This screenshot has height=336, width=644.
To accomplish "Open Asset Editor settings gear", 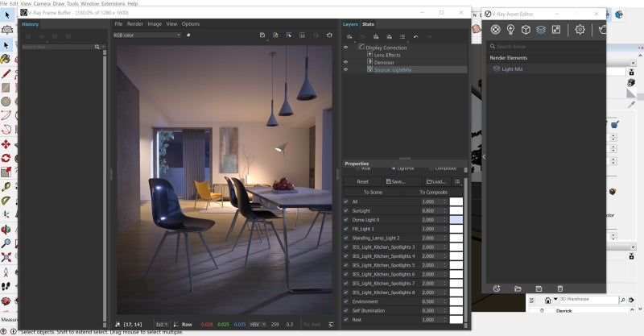I will [x=580, y=29].
